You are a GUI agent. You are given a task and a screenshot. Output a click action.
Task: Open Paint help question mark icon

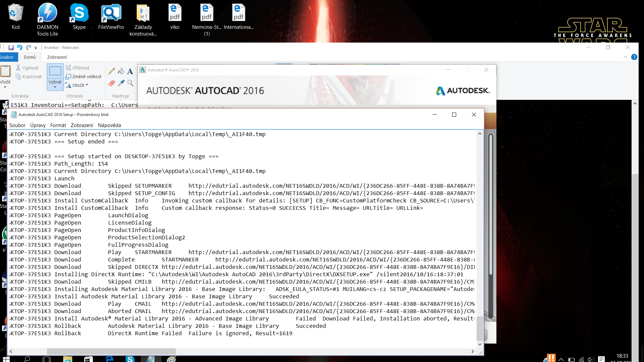pyautogui.click(x=634, y=57)
